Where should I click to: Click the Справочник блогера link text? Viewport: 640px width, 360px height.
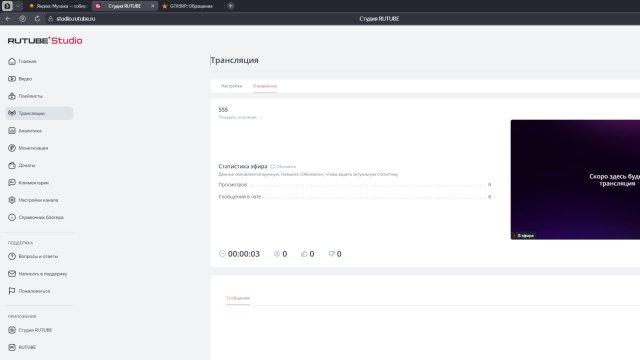pos(41,217)
